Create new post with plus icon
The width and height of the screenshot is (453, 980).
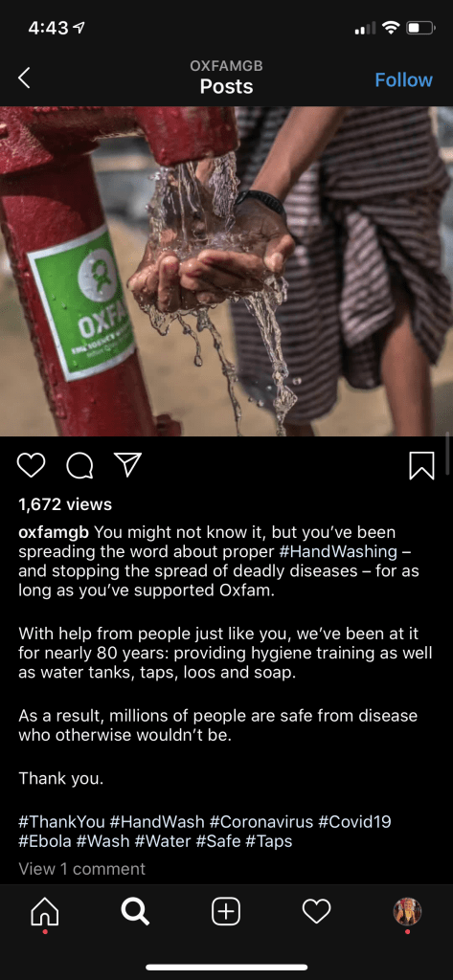point(226,912)
